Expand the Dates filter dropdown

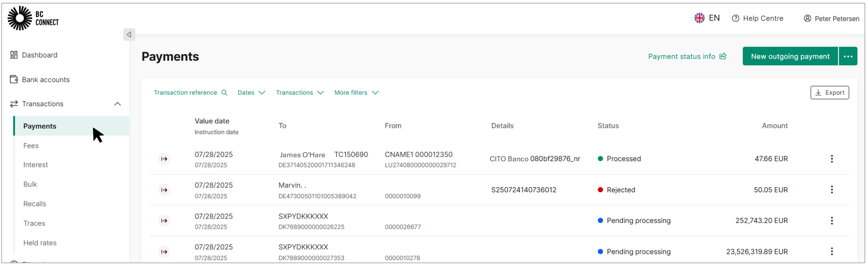pyautogui.click(x=251, y=93)
